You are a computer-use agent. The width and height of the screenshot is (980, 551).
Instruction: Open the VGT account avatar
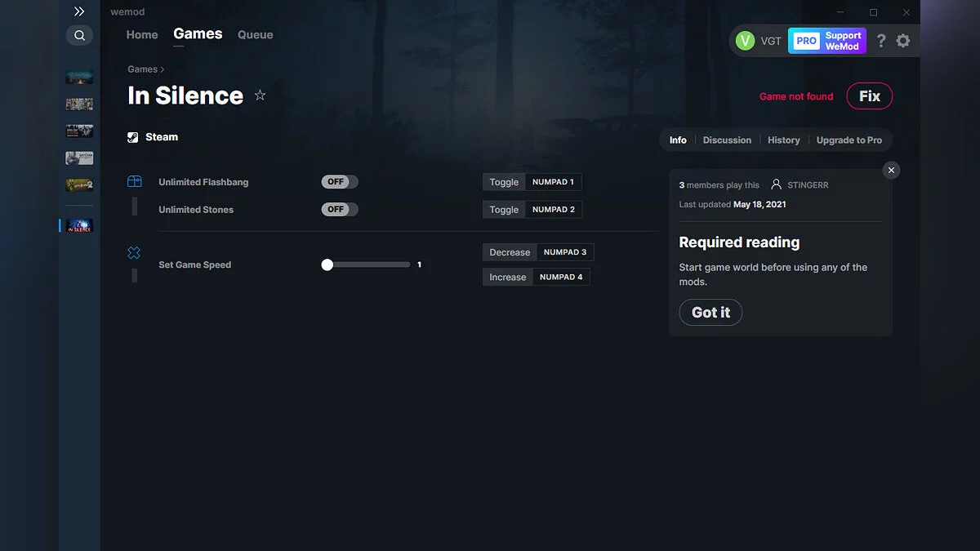[746, 40]
